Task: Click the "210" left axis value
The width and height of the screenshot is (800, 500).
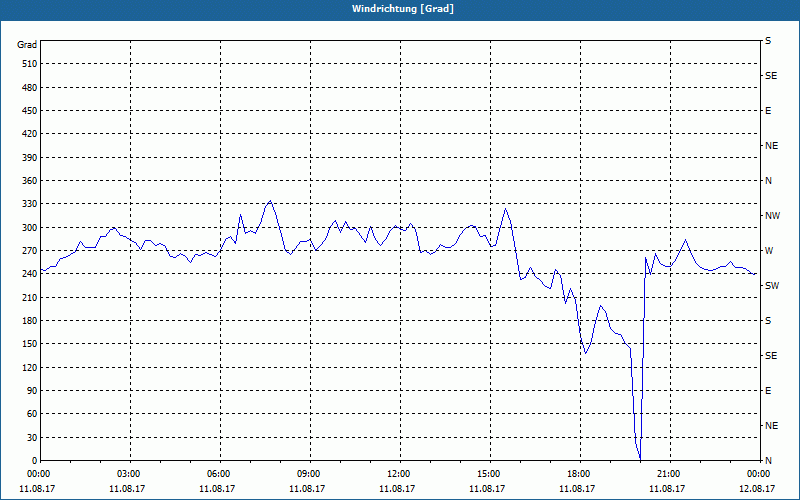Action: [30, 297]
